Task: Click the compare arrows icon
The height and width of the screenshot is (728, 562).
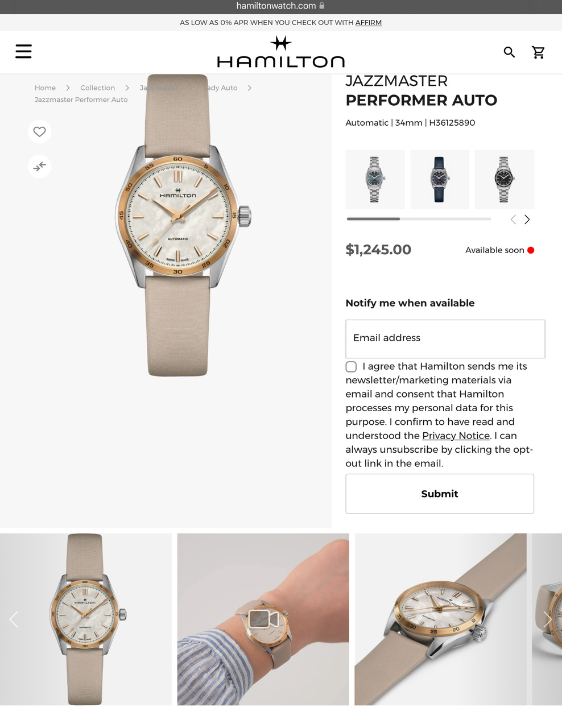Action: tap(39, 167)
